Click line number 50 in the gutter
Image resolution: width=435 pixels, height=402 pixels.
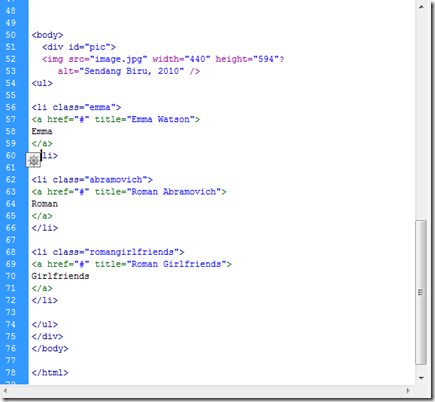[11, 35]
